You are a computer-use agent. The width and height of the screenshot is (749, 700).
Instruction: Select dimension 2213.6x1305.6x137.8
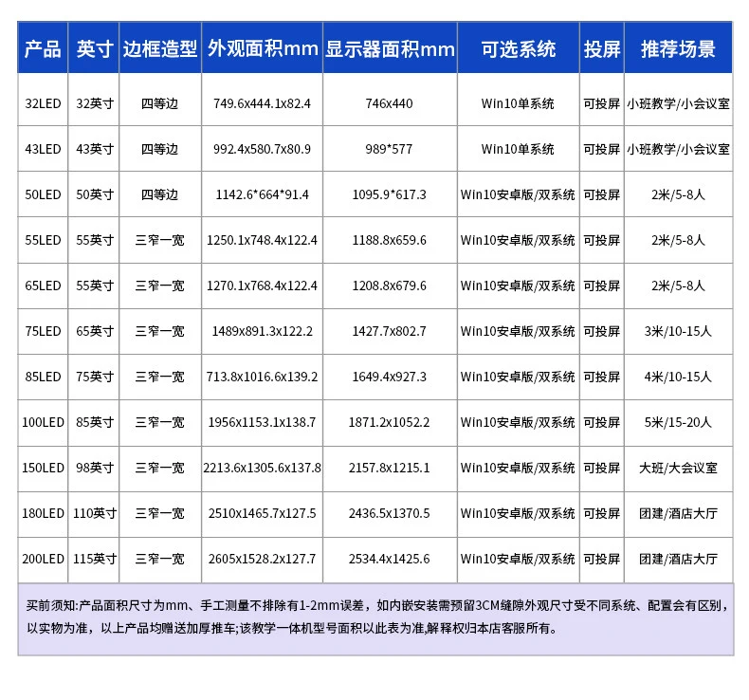pyautogui.click(x=262, y=468)
